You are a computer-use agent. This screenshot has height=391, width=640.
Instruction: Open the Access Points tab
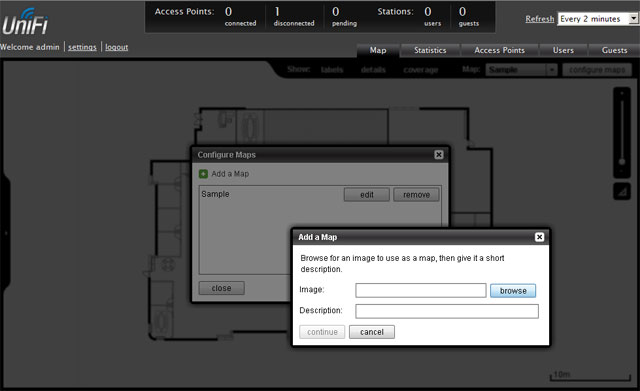pyautogui.click(x=499, y=50)
